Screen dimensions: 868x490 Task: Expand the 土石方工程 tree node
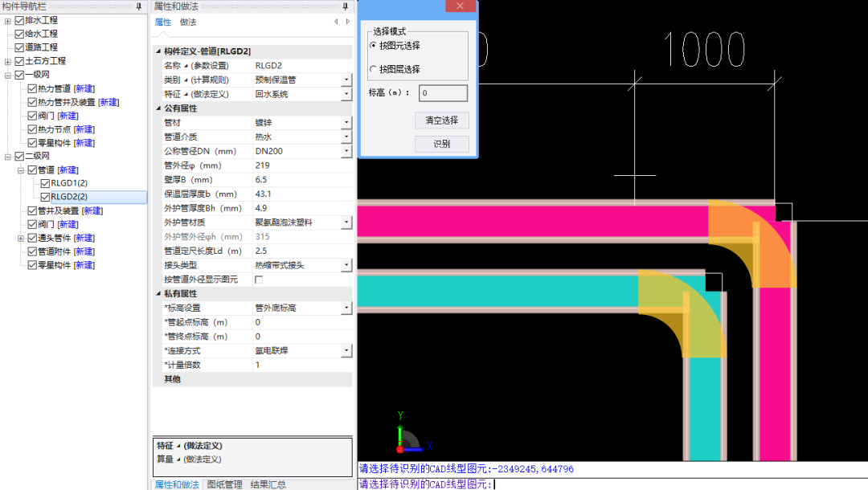click(8, 61)
